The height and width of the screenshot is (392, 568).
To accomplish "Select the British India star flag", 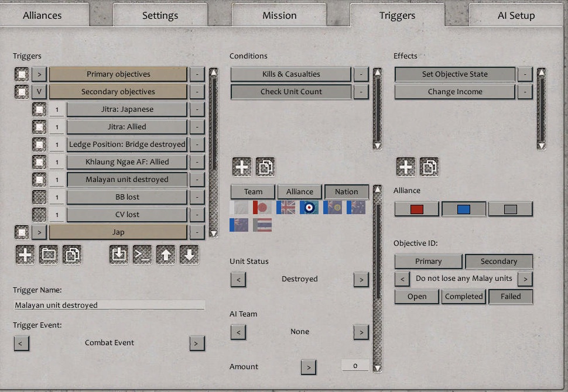I will click(333, 207).
